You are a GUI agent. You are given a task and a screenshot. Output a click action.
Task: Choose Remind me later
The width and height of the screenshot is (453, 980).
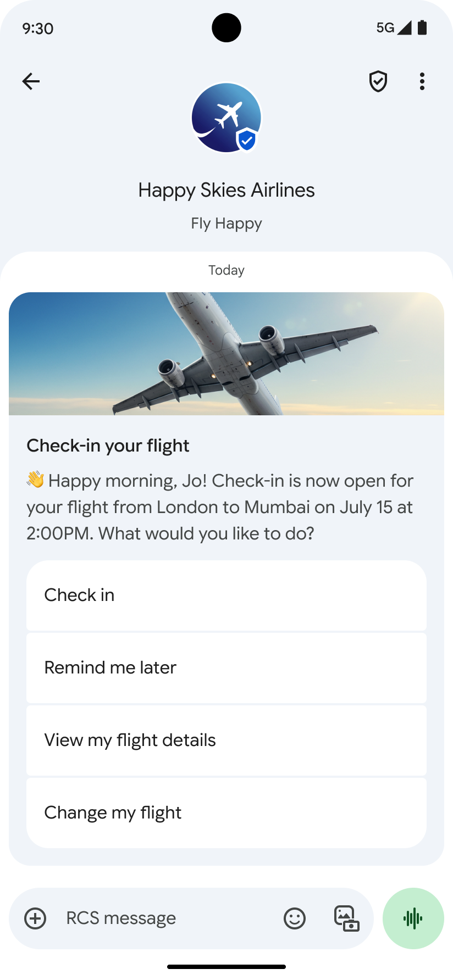pyautogui.click(x=226, y=668)
